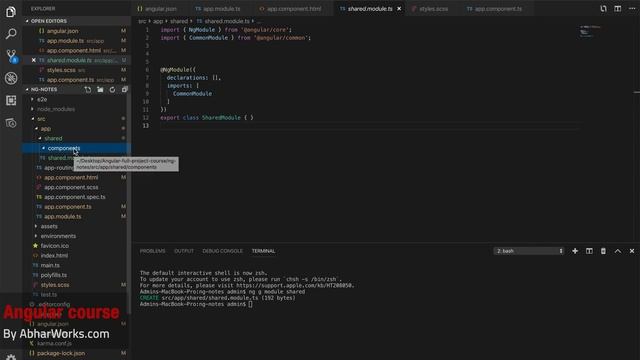The image size is (640, 360).
Task: Open the terminal selector dropdown showing bash
Action: point(529,251)
